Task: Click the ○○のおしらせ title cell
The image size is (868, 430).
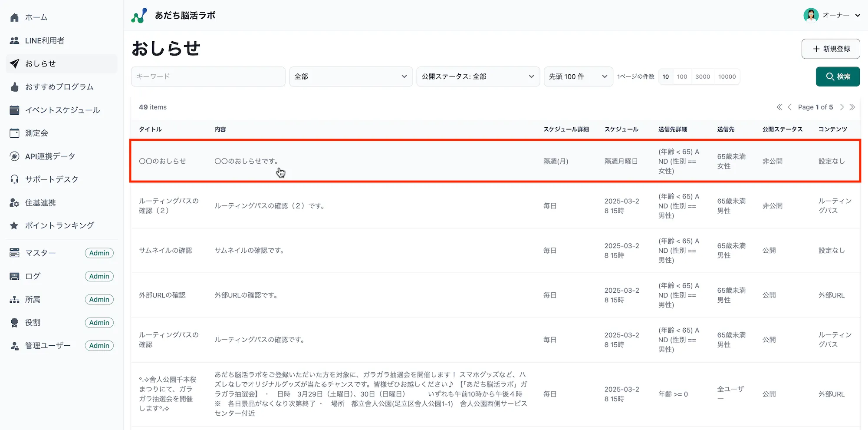Action: [162, 161]
